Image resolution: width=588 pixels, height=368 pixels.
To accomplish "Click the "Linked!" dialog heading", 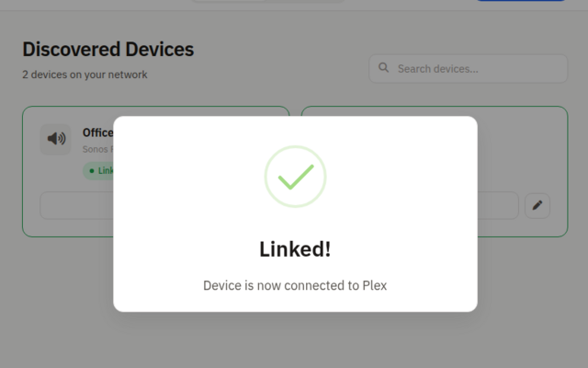I will [x=295, y=249].
